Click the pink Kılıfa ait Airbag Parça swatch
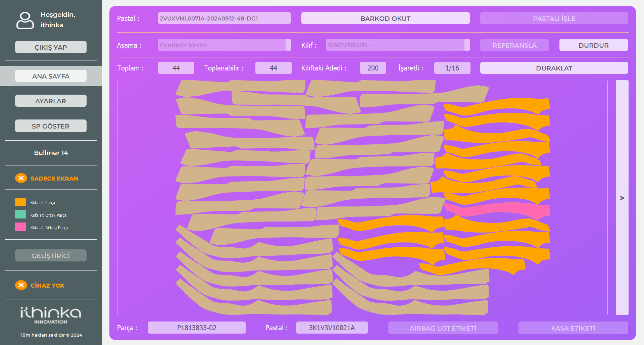This screenshot has height=345, width=644. [20, 227]
